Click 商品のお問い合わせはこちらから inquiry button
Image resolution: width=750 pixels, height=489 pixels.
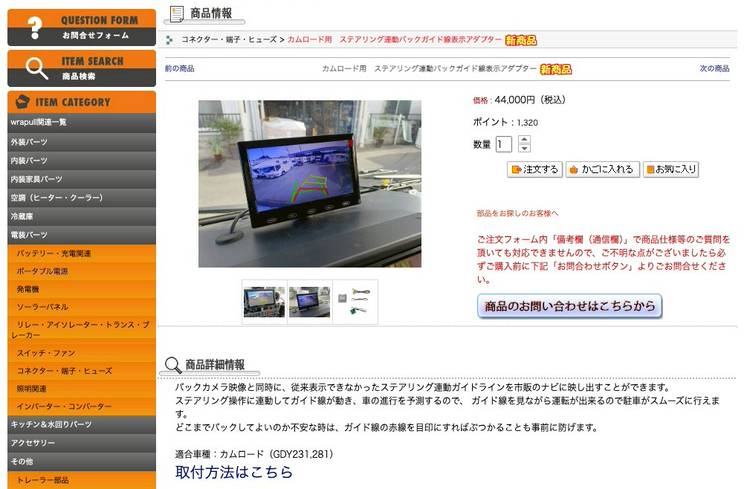(x=569, y=306)
